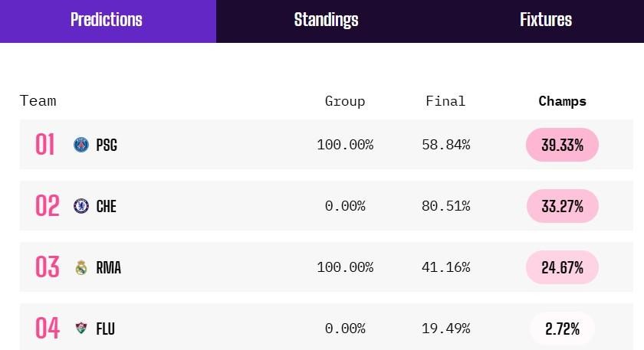Image resolution: width=644 pixels, height=350 pixels.
Task: Click Fluminense's 2.72% champs badge
Action: click(562, 329)
